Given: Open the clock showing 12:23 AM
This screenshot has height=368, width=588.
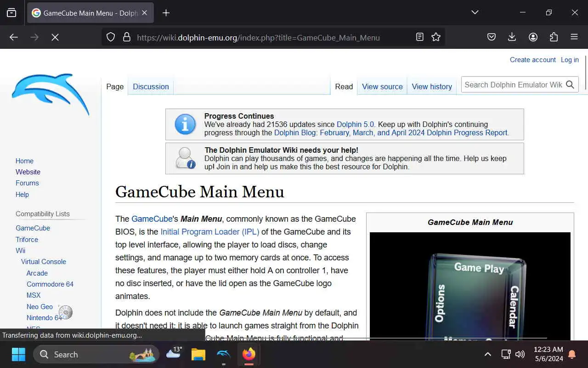Looking at the screenshot, I should (x=548, y=354).
